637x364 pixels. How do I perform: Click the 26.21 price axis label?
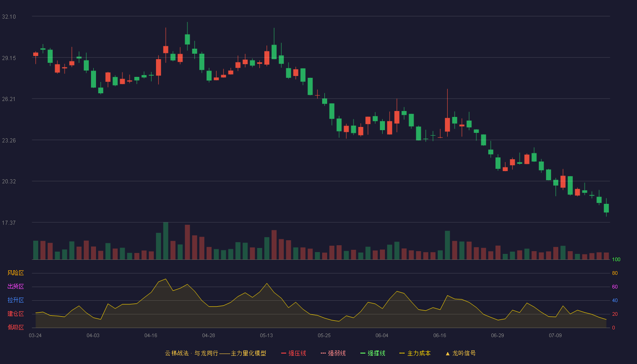9,99
